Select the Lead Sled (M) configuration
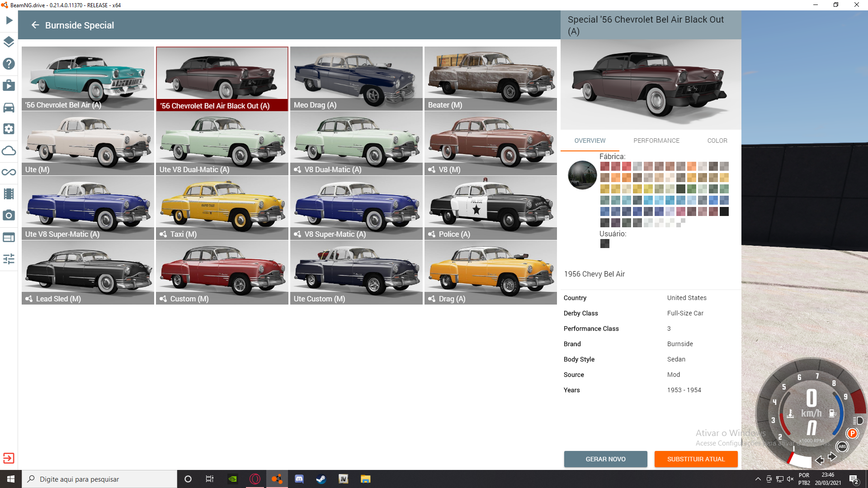The height and width of the screenshot is (488, 868). [x=88, y=272]
